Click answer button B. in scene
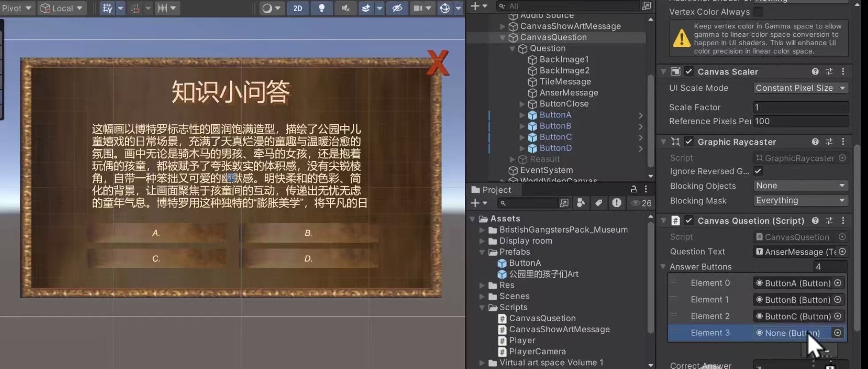Screen dimensions: 868x369 click(308, 233)
